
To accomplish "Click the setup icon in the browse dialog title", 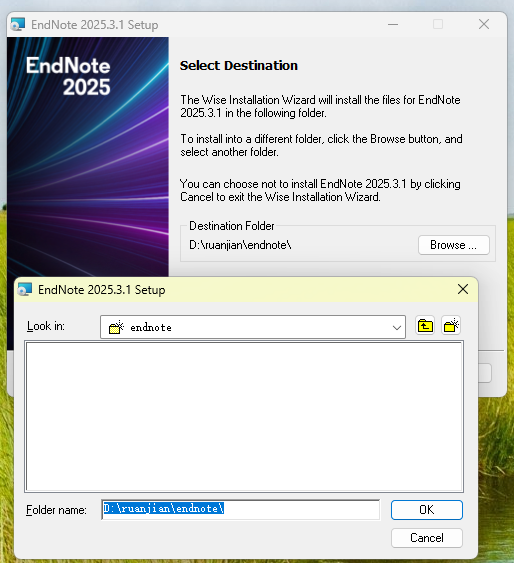I will point(25,289).
